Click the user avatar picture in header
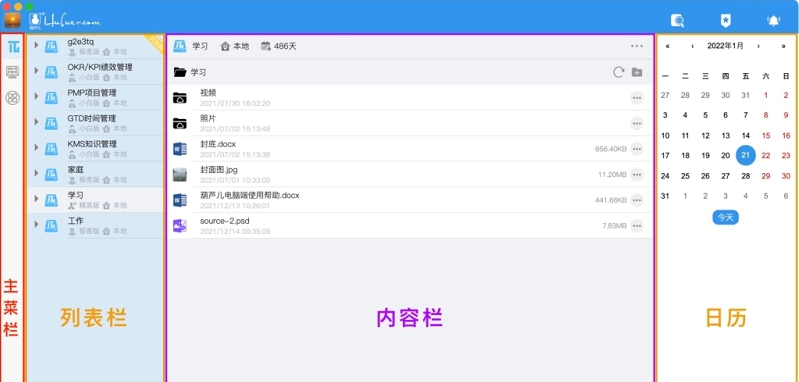Screen dimensions: 799x382 coord(12,20)
